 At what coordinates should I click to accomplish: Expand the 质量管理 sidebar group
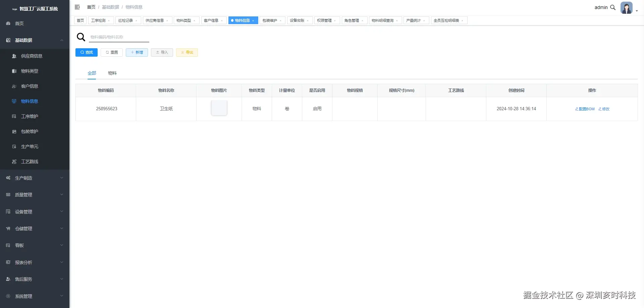coord(35,195)
